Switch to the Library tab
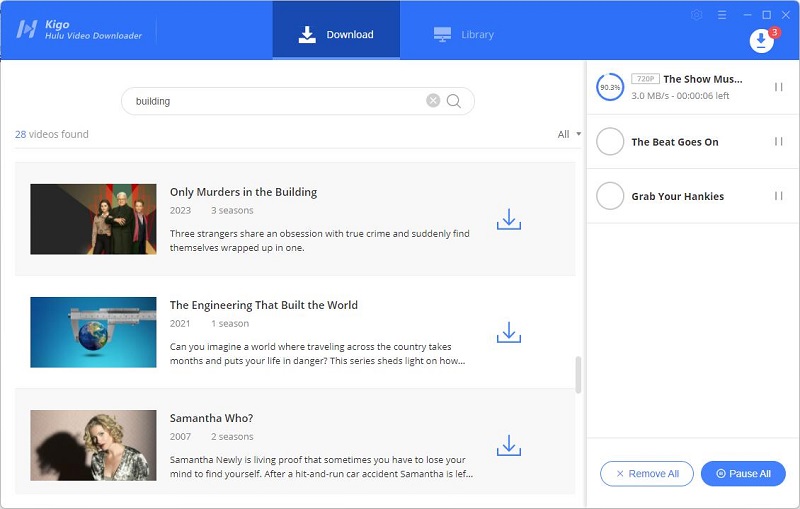This screenshot has height=509, width=800. click(464, 35)
